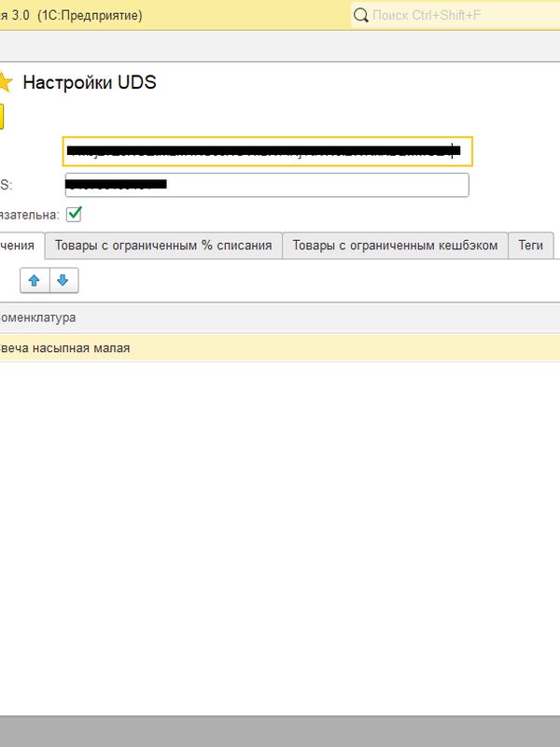The image size is (560, 747).
Task: Select row Свеча насыпная малая
Action: click(x=280, y=348)
